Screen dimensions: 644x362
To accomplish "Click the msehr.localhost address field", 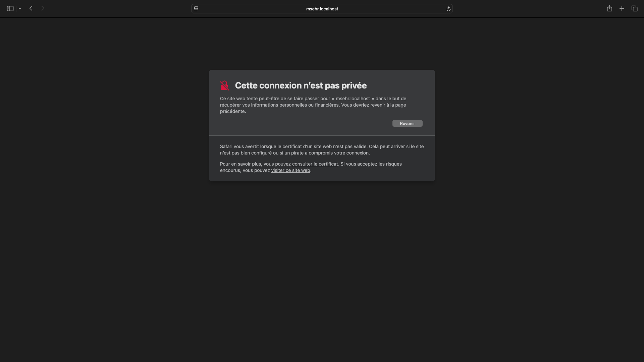I will (322, 9).
